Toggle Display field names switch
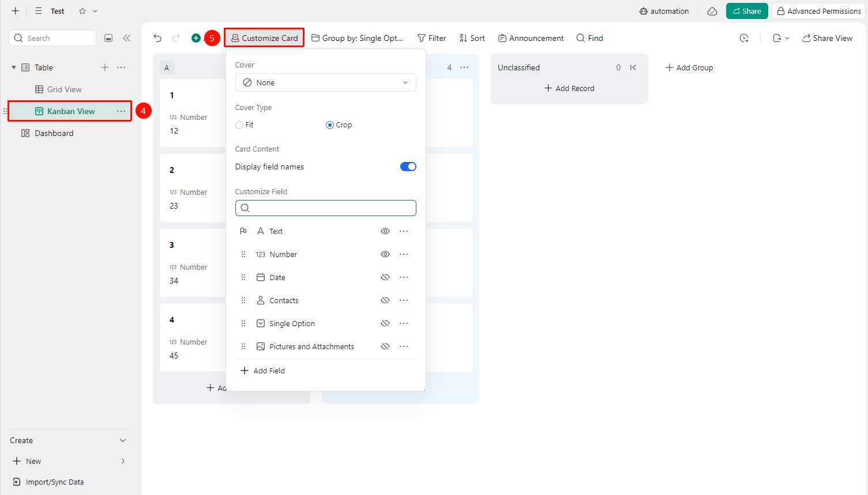Viewport: 868px width, 495px height. click(408, 167)
